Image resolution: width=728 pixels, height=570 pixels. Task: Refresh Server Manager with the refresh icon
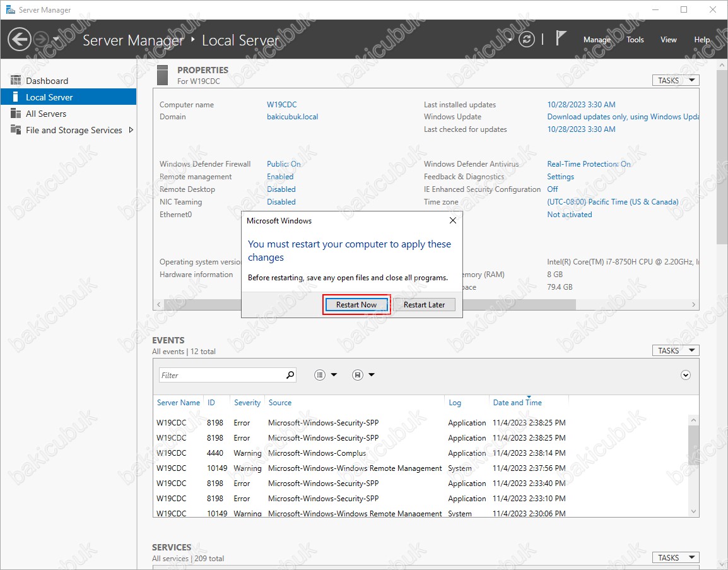tap(527, 40)
